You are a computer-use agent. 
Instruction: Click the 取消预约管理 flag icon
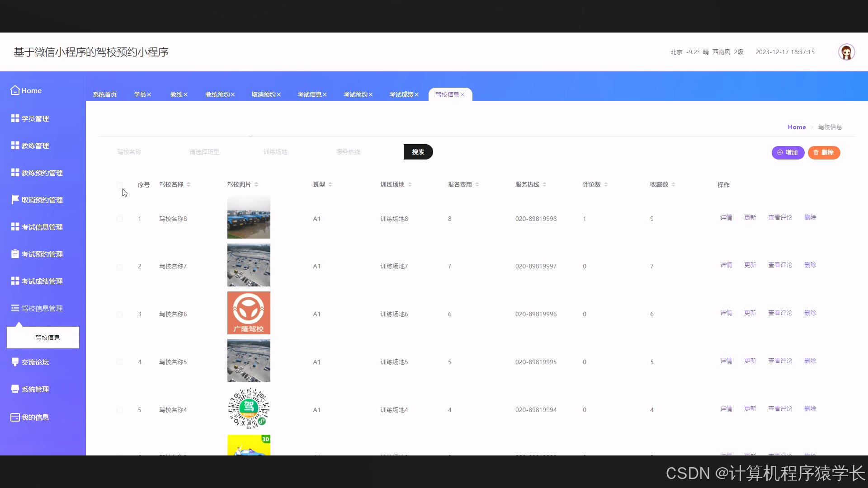(15, 200)
